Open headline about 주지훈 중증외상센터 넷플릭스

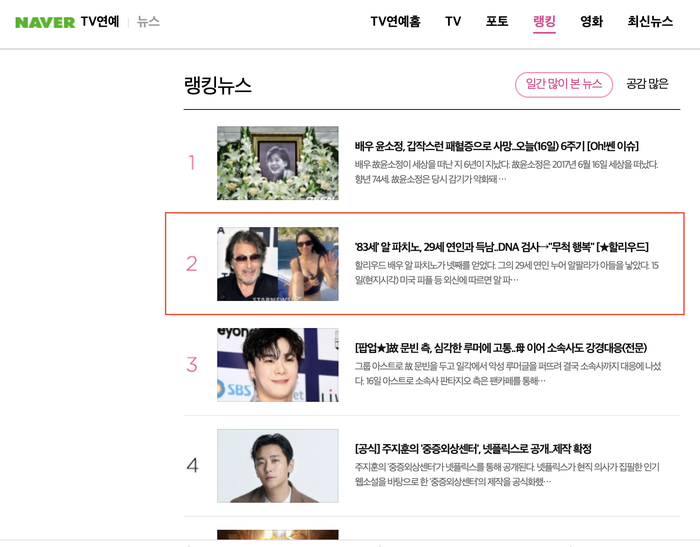(473, 449)
